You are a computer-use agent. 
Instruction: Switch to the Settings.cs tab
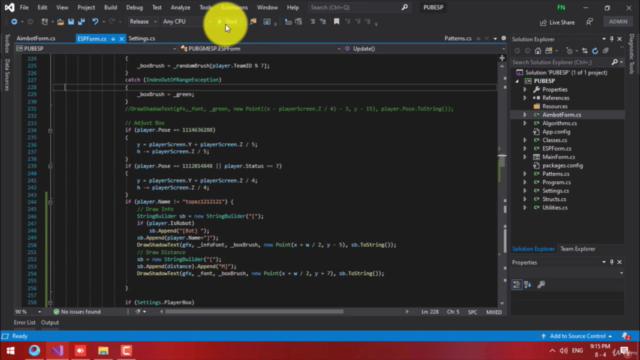click(x=142, y=38)
